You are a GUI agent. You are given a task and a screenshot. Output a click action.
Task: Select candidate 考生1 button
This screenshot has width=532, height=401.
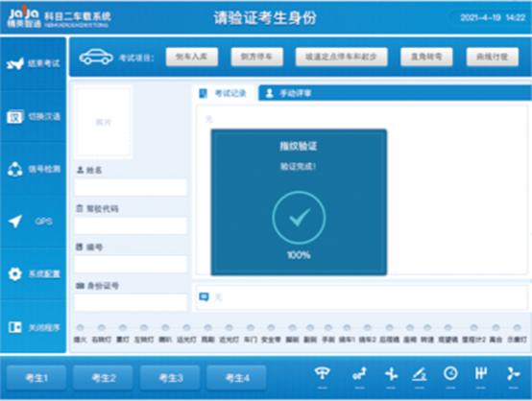(36, 378)
